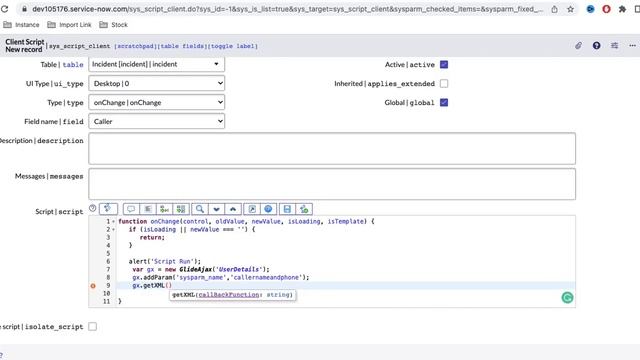Click the function onChange declaration line
This screenshot has height=360, width=640.
pyautogui.click(x=246, y=222)
